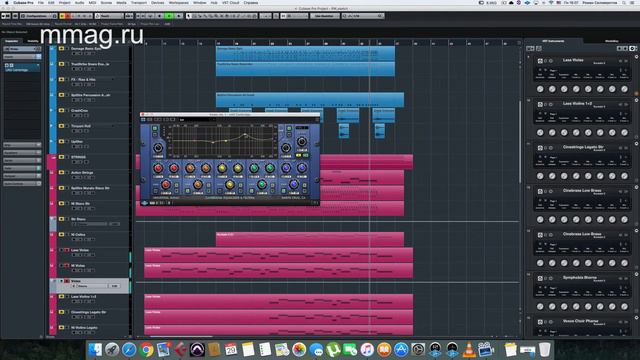Toggle the red EQ band enable button
The image size is (640, 360).
click(156, 191)
